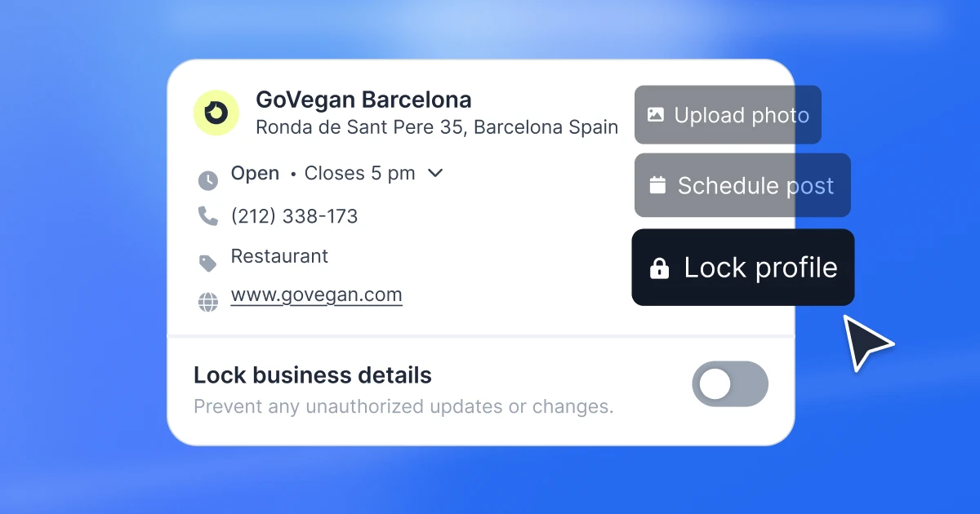Viewport: 980px width, 514px height.
Task: Click the GoVegan round logo icon
Action: [x=216, y=113]
